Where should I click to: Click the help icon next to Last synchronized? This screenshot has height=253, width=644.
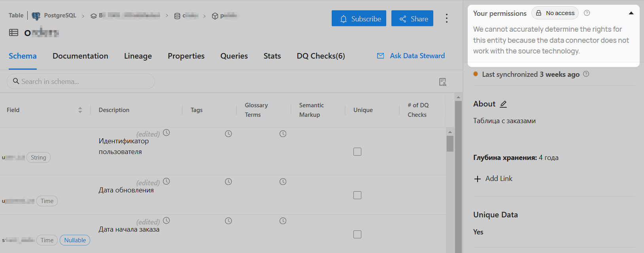click(x=586, y=74)
